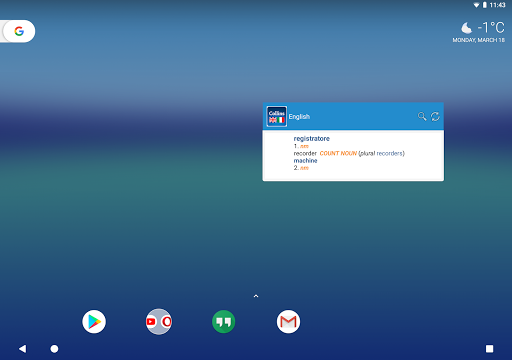
Task: Open recent apps with the square button
Action: 489,349
